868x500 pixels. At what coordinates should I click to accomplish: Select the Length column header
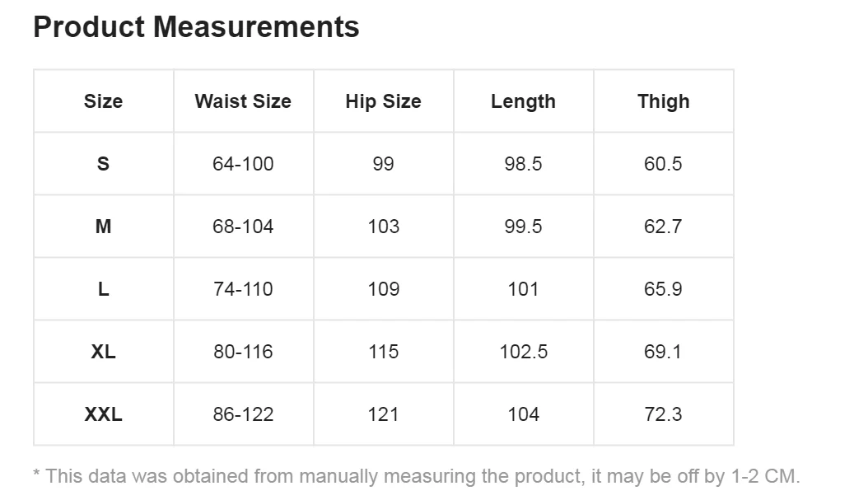[523, 101]
